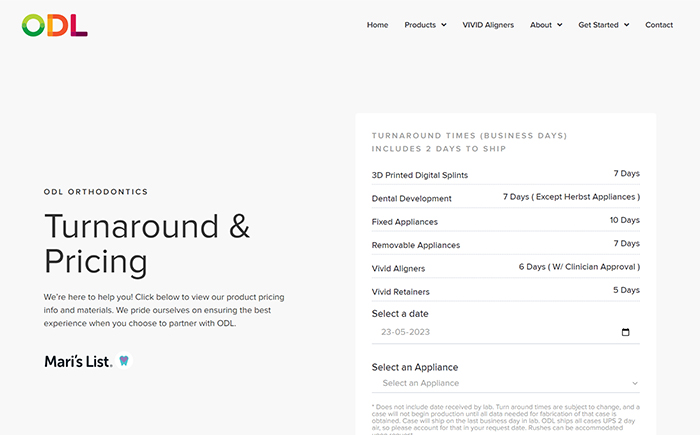Open the Contact page
700x435 pixels.
[659, 25]
